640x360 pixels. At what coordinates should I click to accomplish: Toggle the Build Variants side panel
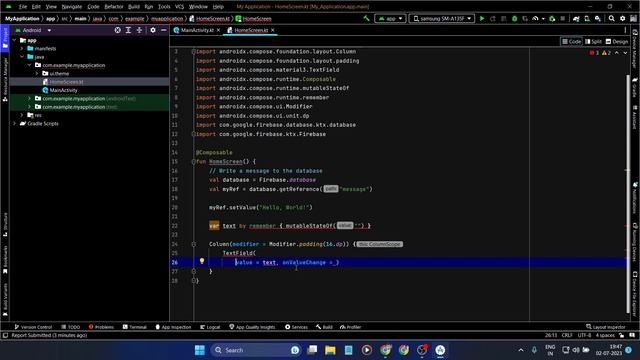[x=5, y=300]
